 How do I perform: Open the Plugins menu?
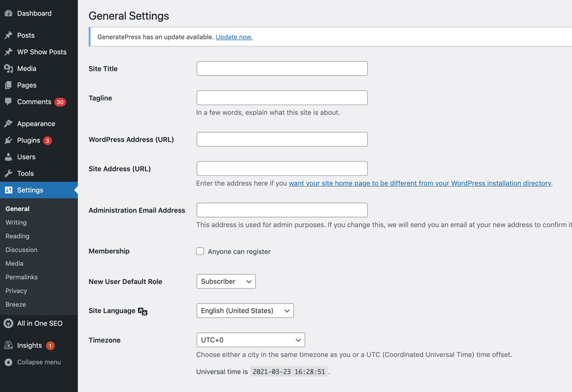coord(39,140)
